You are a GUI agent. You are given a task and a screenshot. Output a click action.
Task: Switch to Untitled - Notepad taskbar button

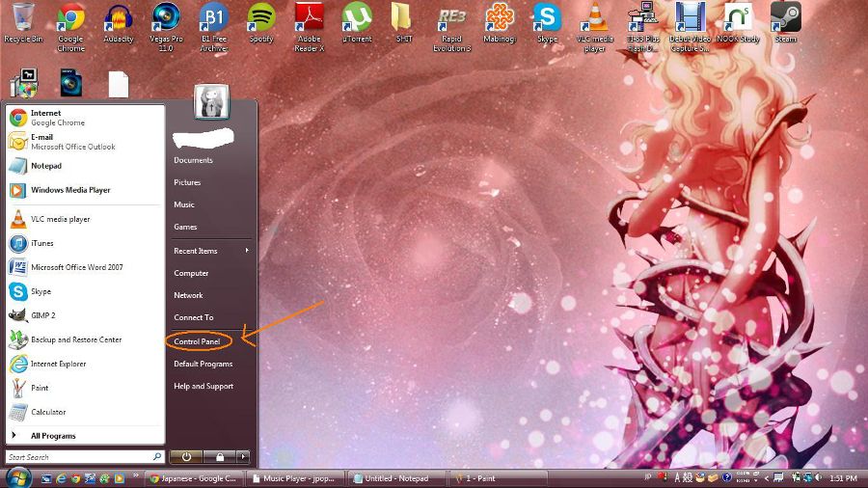coord(395,478)
